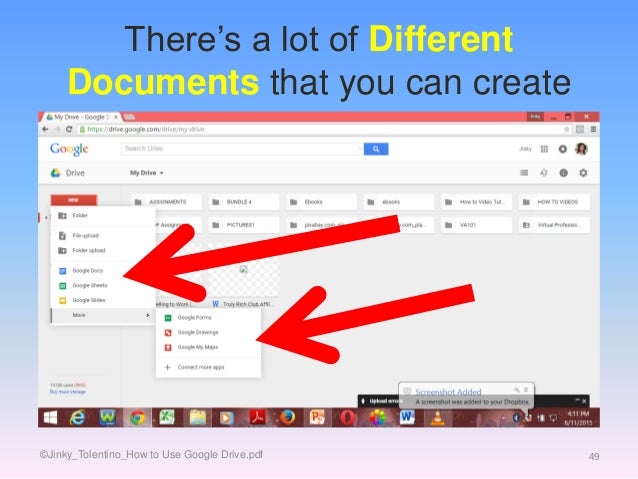
Task: Bookmark this page with the star icon
Action: (566, 129)
